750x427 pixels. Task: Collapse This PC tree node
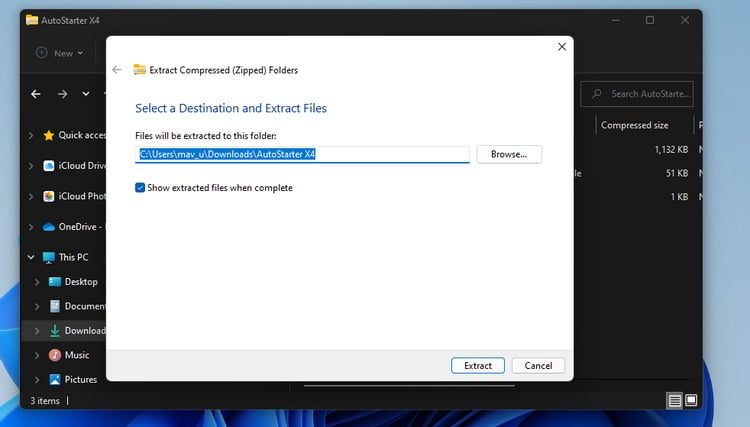pos(31,257)
